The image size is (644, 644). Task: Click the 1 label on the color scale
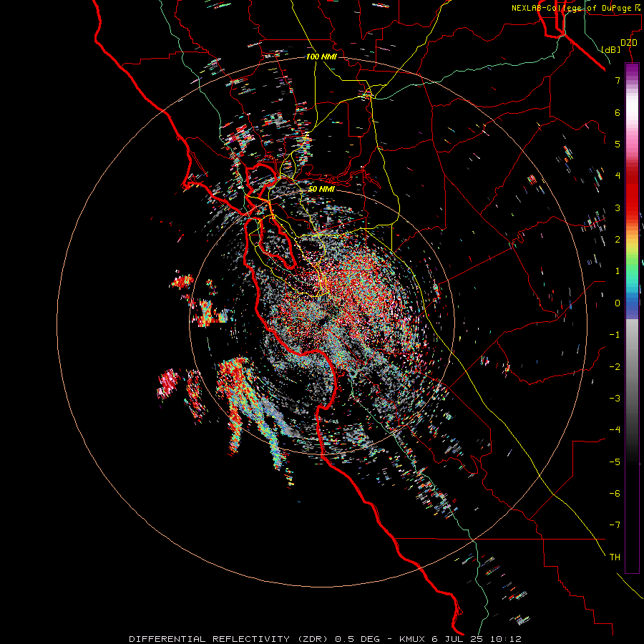[618, 271]
